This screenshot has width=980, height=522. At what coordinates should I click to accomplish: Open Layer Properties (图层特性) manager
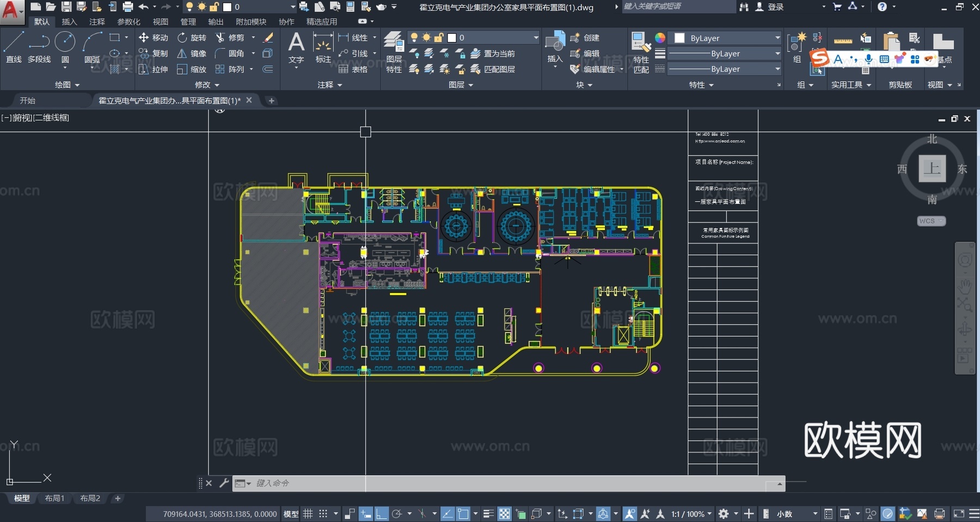[394, 52]
